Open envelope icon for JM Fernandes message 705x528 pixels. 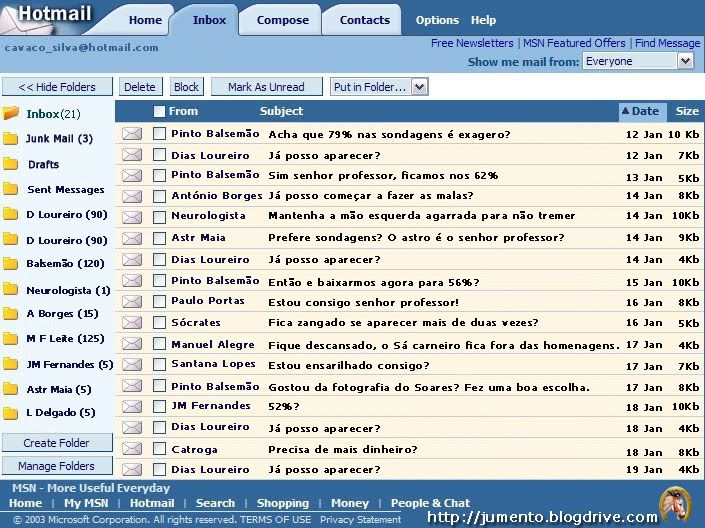(132, 407)
